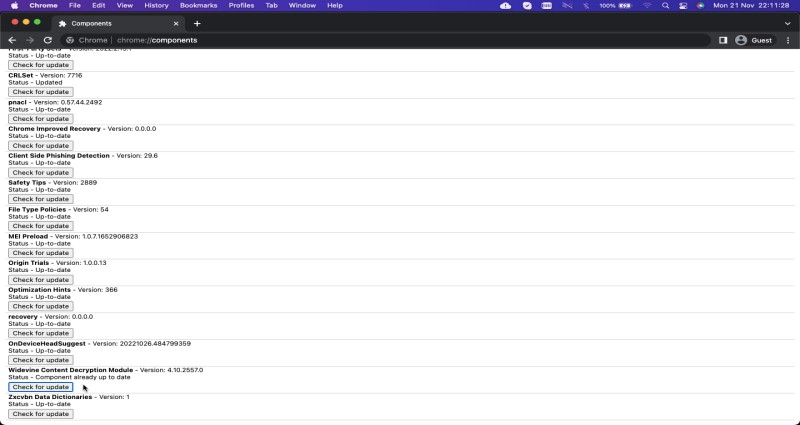Open the Chrome three-dot menu
Screen dimensions: 800x425
pos(788,40)
